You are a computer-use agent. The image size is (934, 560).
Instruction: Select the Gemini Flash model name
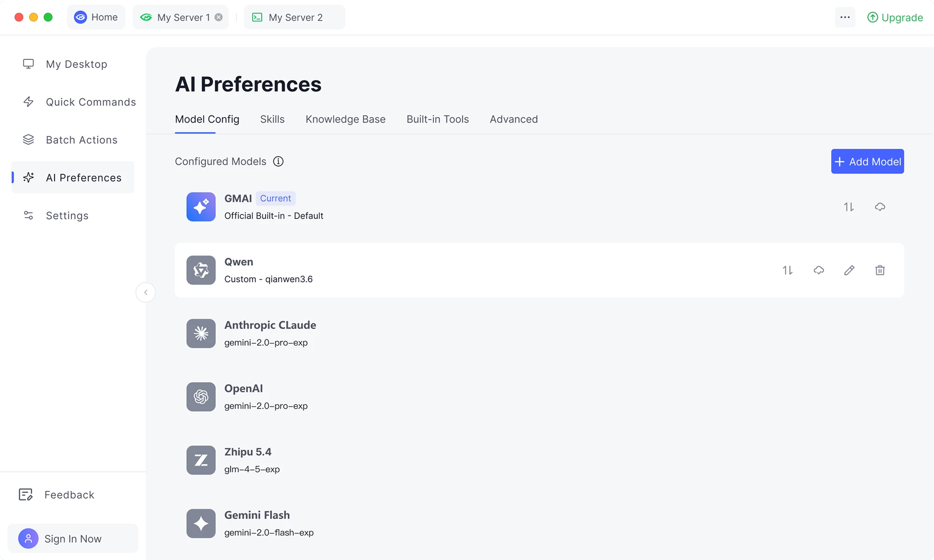pyautogui.click(x=257, y=515)
